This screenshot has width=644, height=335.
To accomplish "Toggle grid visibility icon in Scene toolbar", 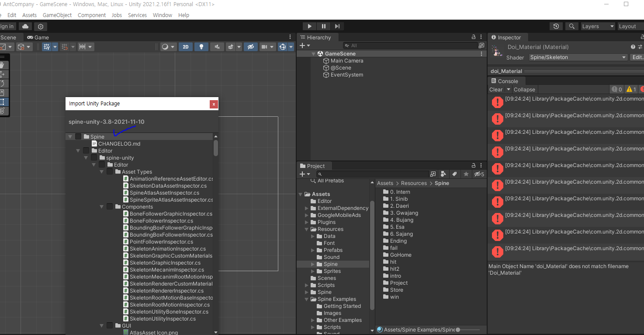I will pyautogui.click(x=47, y=47).
